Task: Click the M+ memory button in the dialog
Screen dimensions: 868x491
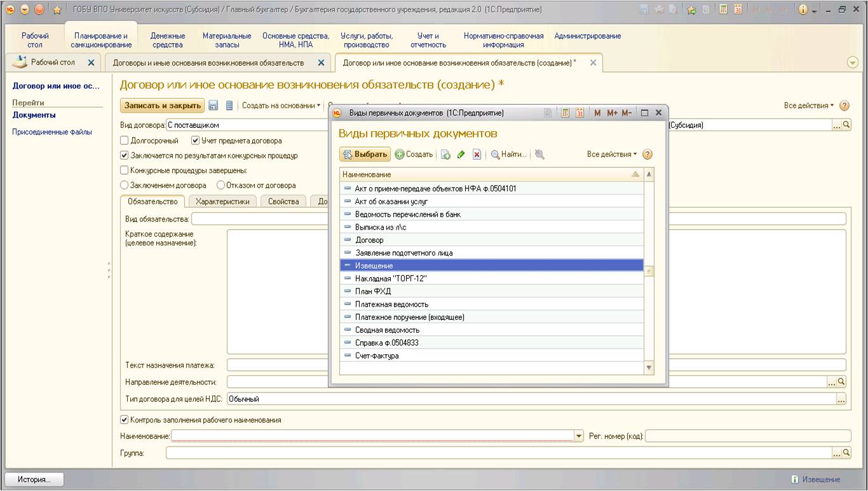Action: (612, 113)
